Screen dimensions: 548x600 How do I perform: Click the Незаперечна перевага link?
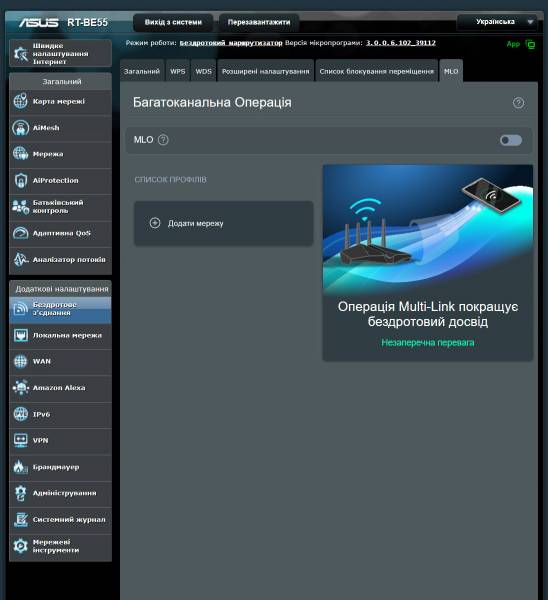[428, 342]
